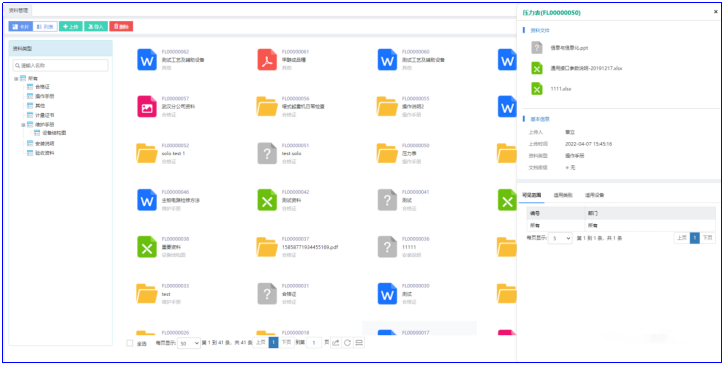725x365 pixels.
Task: Open image file icon for FL00000057
Action: pos(147,107)
